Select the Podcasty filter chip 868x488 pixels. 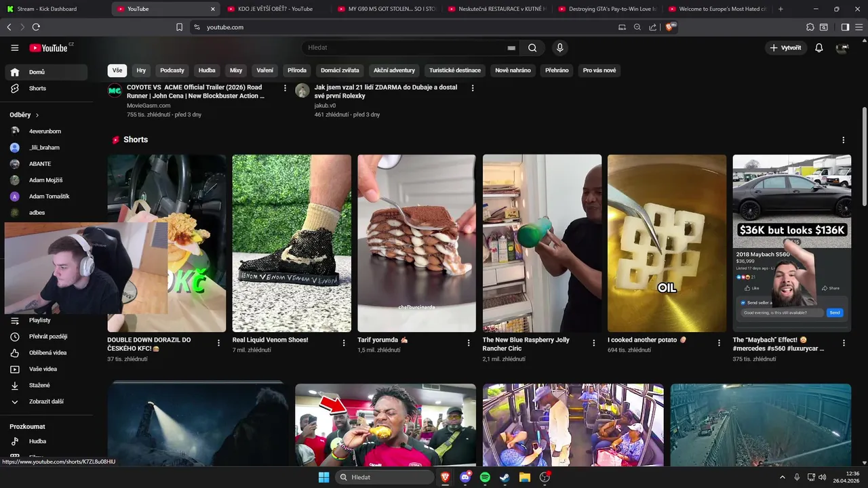(172, 70)
